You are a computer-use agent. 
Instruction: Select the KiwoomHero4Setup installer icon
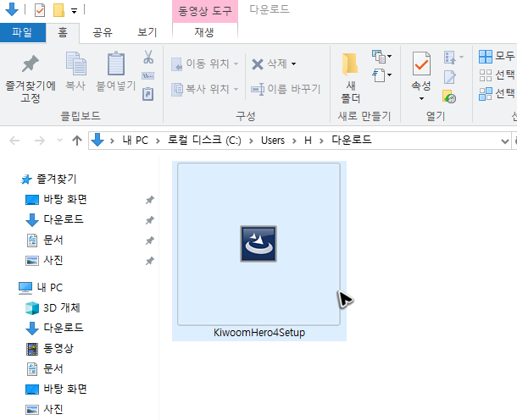[258, 244]
